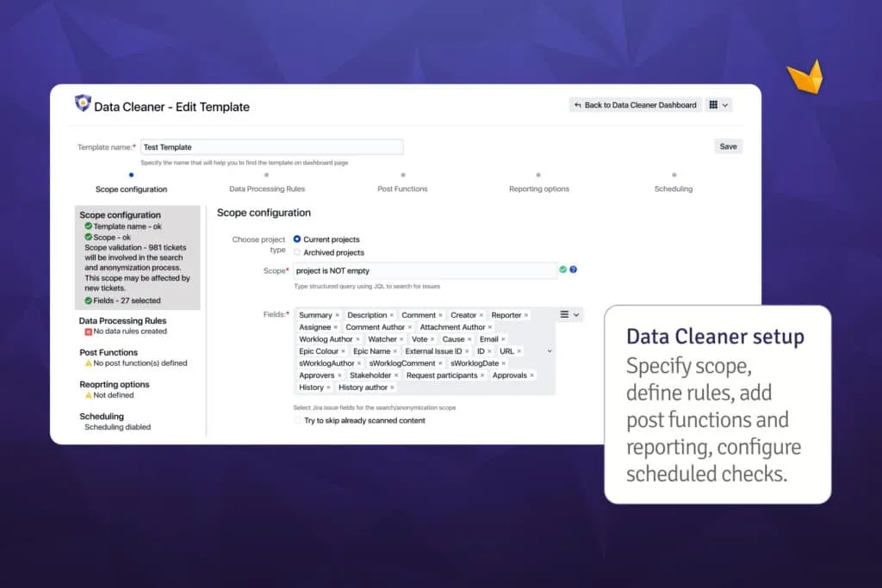Remove the Creator field tag
Screen dimensions: 882x588
point(481,315)
